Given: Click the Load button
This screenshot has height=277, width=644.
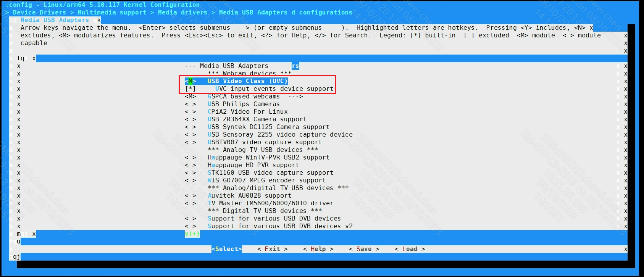Looking at the screenshot, I should [410, 249].
